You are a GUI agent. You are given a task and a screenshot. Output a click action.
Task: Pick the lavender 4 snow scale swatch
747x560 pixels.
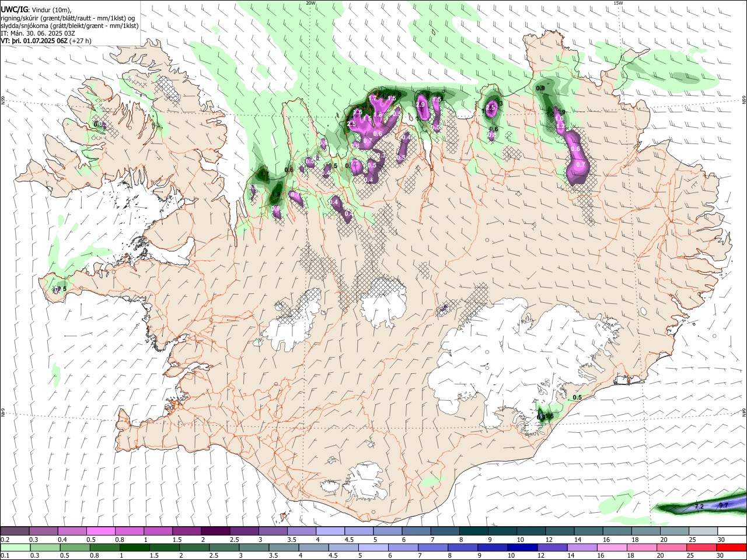(331, 531)
